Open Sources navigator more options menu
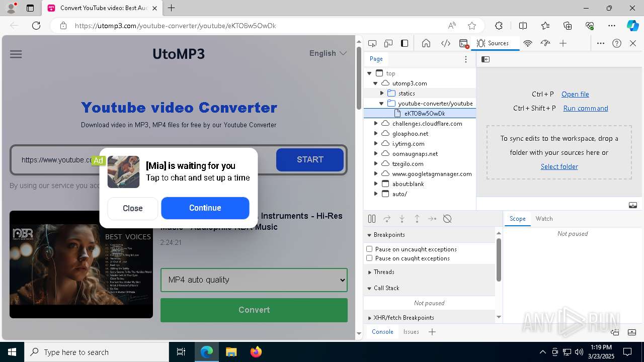 466,59
